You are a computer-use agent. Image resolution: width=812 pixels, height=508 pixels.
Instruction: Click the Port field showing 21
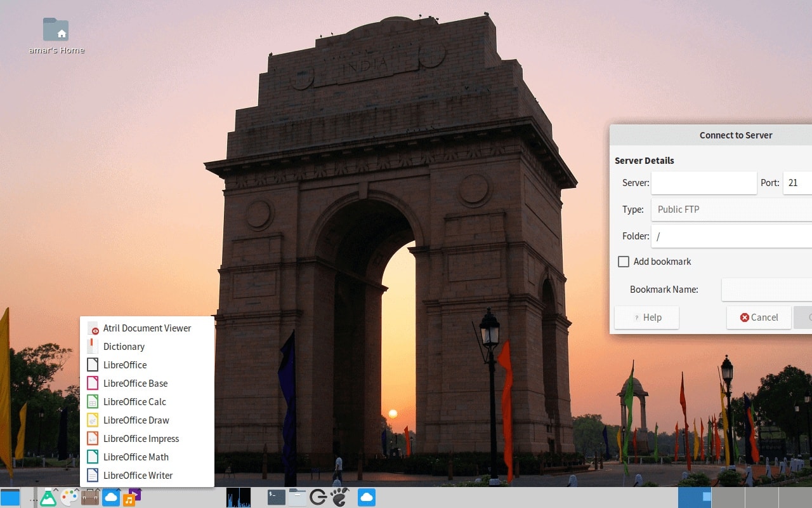797,183
